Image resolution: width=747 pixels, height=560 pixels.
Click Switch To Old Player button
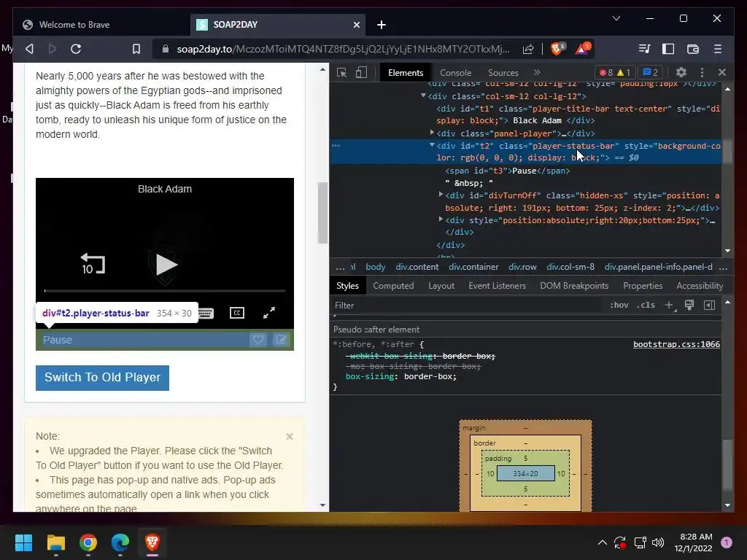[x=102, y=378]
